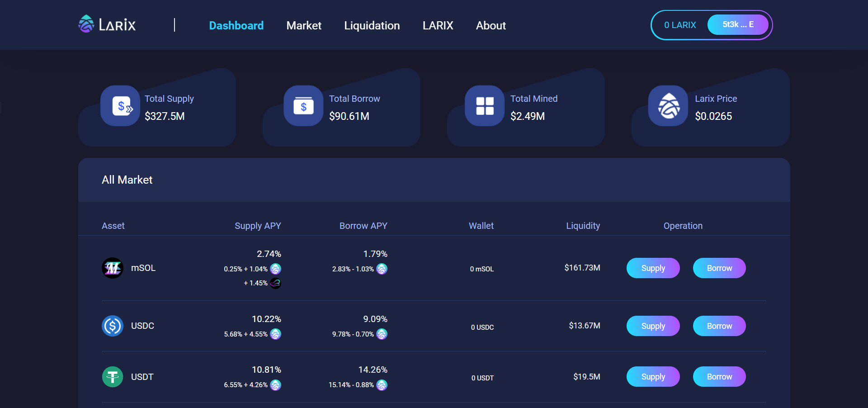Click USDT liquidity $19.5M
The width and height of the screenshot is (868, 408).
point(587,377)
